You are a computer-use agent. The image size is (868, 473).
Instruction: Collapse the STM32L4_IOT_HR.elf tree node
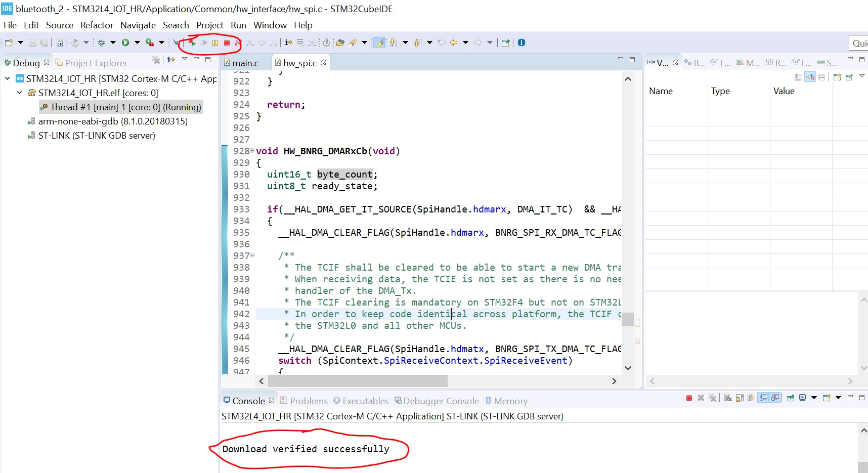tap(20, 93)
